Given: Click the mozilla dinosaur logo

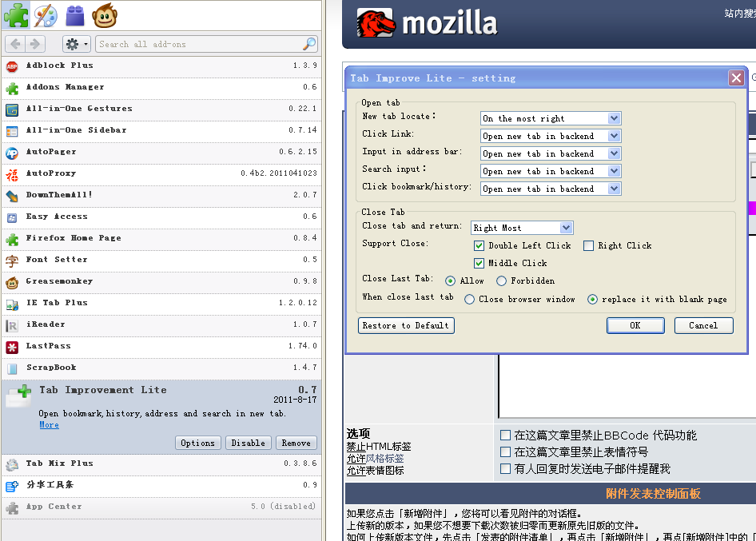Looking at the screenshot, I should click(x=376, y=23).
